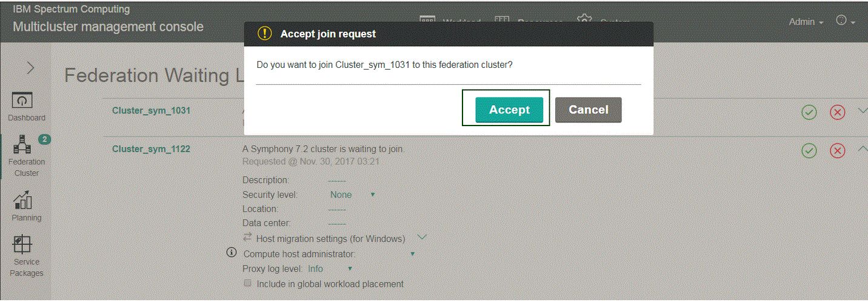The height and width of the screenshot is (302, 868).
Task: Expand Host migration settings for Windows
Action: [422, 237]
